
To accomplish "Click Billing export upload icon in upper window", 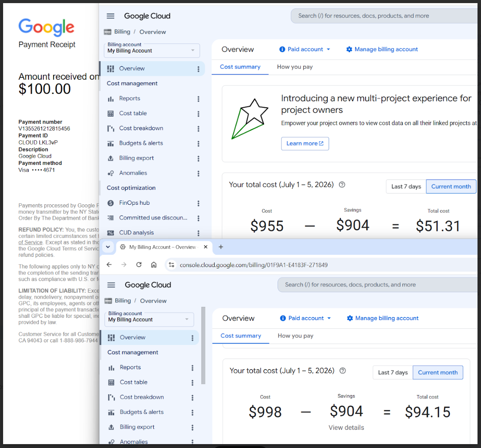I will (x=111, y=158).
